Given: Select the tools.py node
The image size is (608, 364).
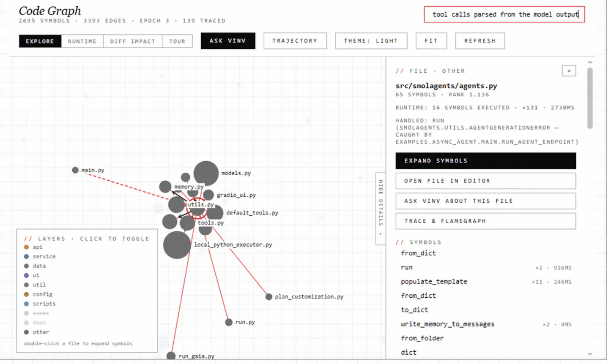Looking at the screenshot, I should click(x=187, y=223).
